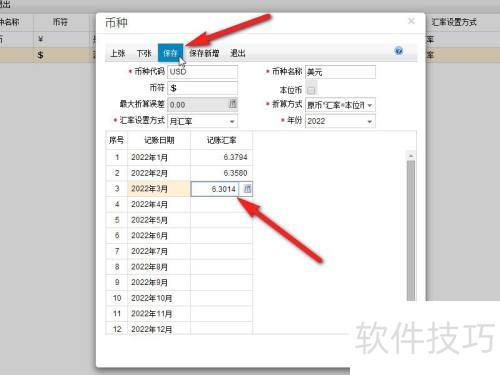The width and height of the screenshot is (500, 375).
Task: Select the 币符 column header in background list
Action: [x=61, y=22]
